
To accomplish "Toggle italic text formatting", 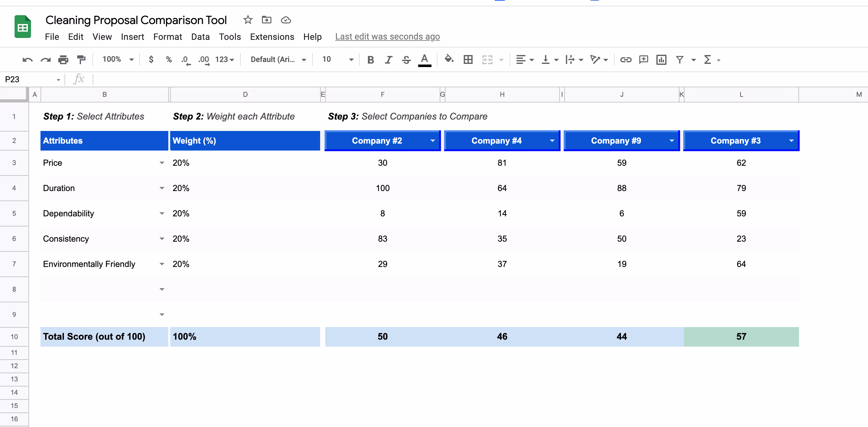I will click(x=388, y=60).
